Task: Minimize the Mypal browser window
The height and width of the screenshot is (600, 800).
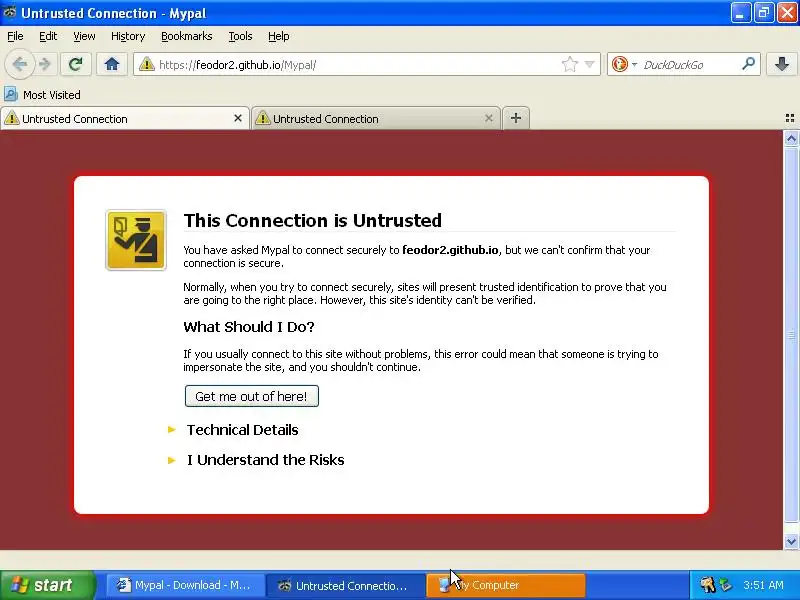Action: tap(741, 13)
